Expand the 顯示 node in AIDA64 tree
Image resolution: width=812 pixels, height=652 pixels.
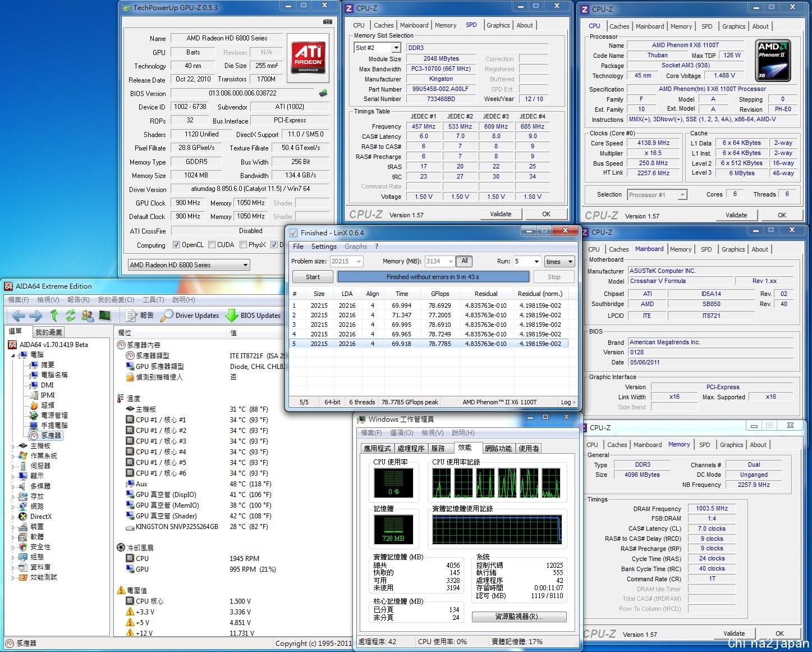[x=13, y=476]
